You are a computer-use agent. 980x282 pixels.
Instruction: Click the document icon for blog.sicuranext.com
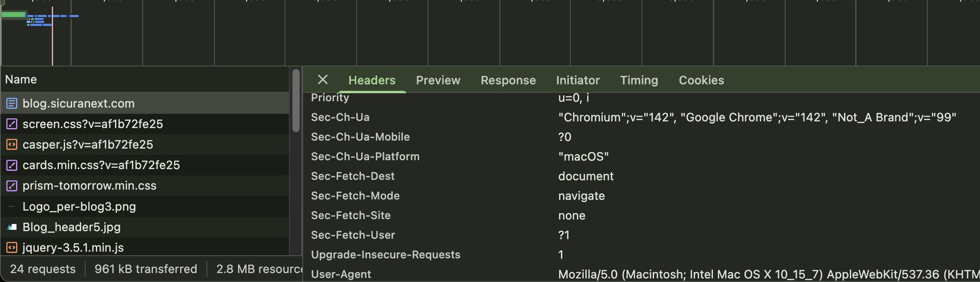[12, 104]
